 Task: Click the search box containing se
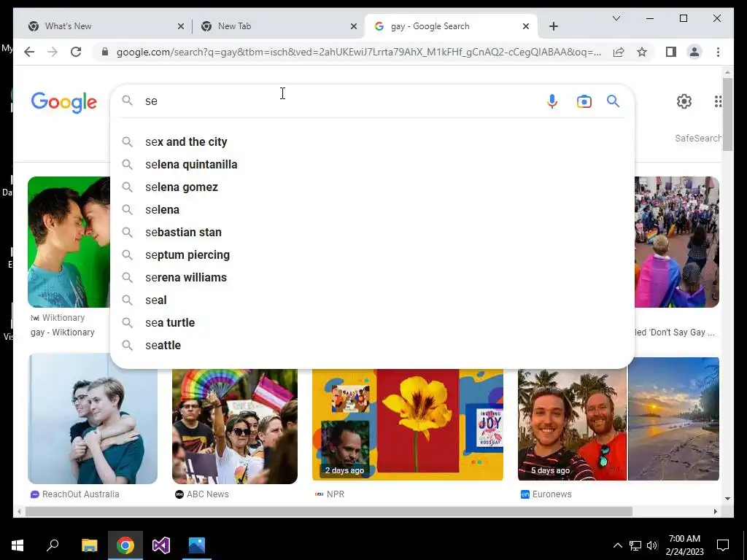pyautogui.click(x=341, y=101)
